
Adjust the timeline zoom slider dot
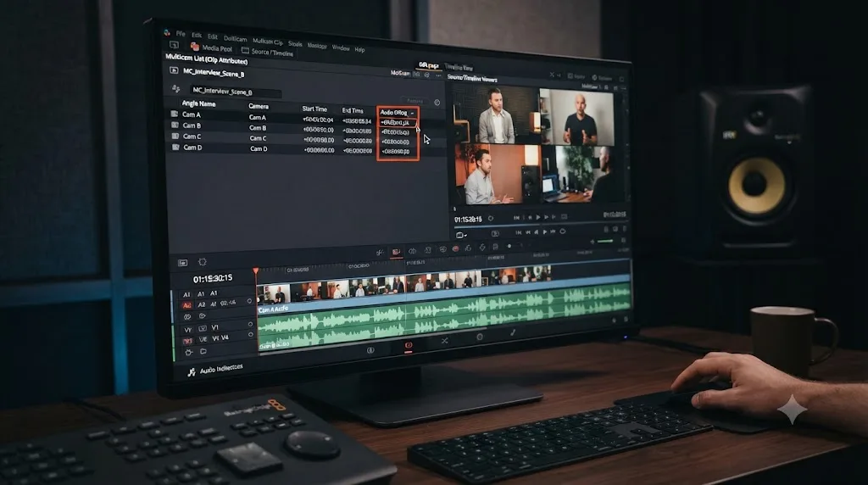coord(509,247)
